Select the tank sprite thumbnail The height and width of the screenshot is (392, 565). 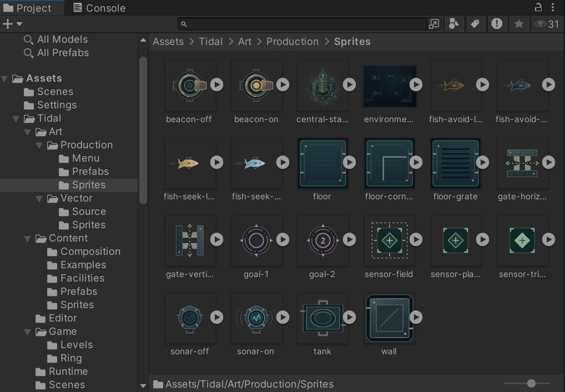322,318
